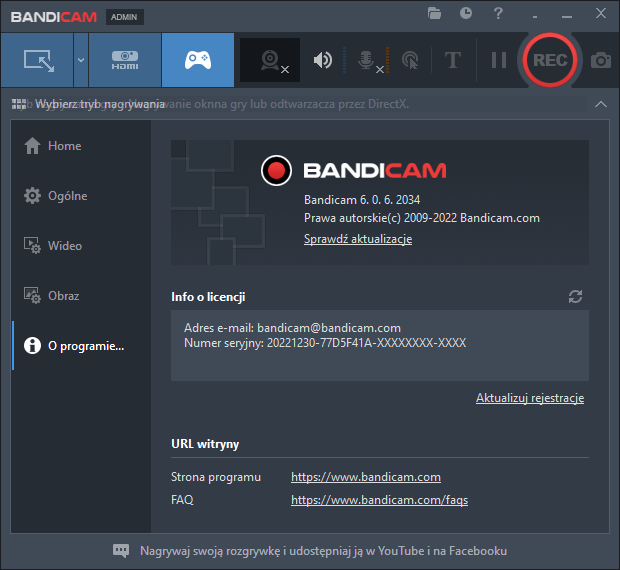
Task: Open the scheduled recording clock icon
Action: (466, 13)
